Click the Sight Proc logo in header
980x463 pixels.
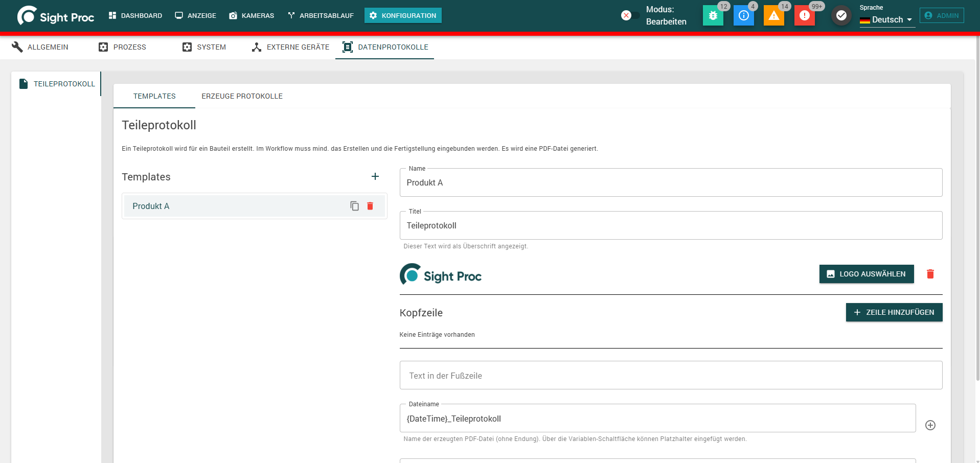55,16
